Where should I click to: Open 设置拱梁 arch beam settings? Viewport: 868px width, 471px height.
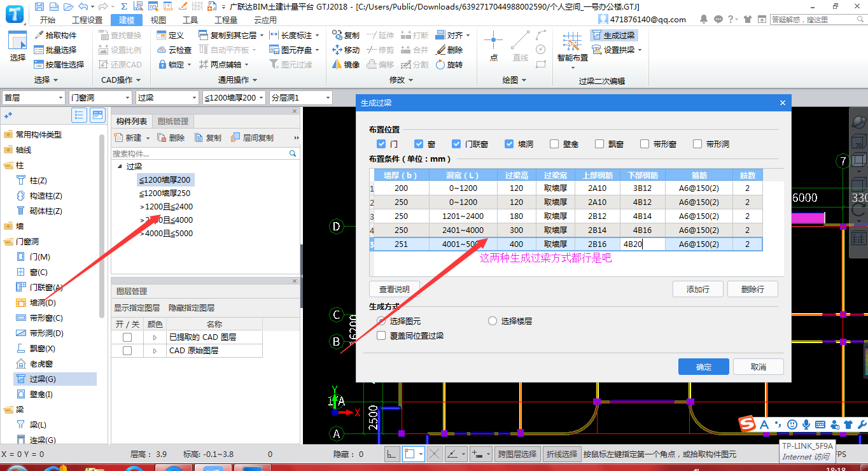[617, 50]
